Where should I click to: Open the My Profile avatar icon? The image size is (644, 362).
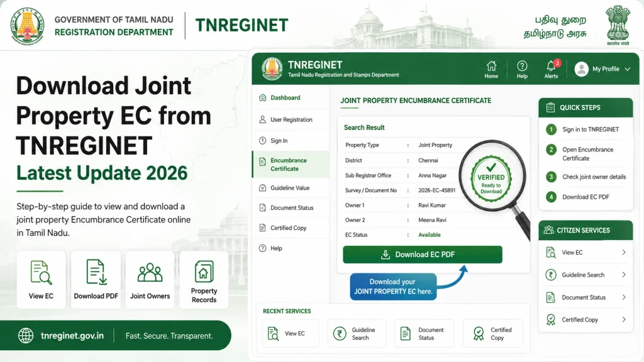[581, 69]
